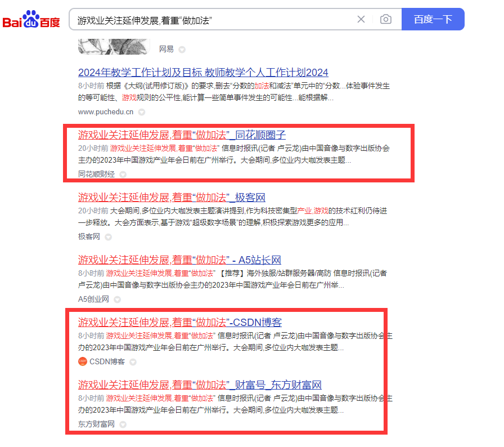
Task: Click the orange CSDN logo icon
Action: pos(83,361)
